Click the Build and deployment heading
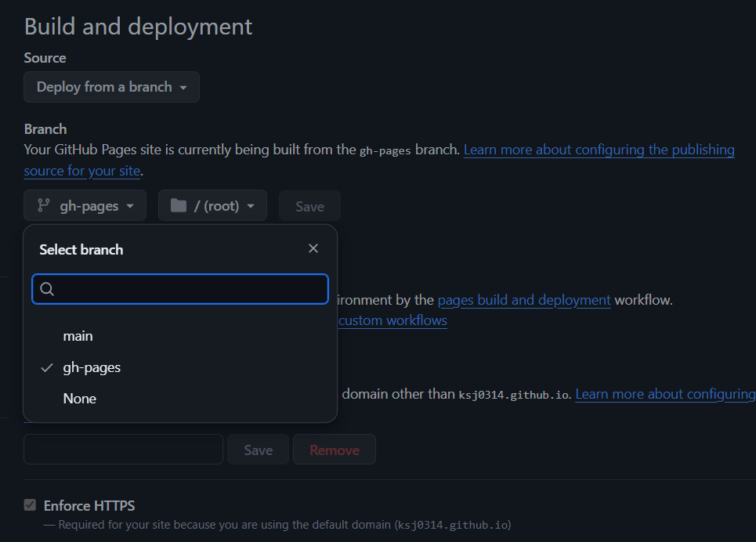 [x=139, y=26]
